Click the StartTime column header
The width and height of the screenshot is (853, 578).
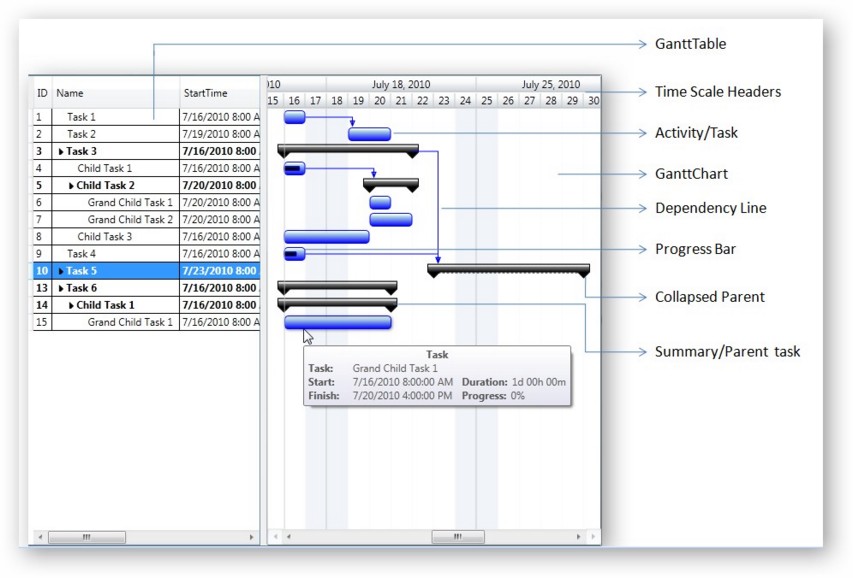(218, 93)
